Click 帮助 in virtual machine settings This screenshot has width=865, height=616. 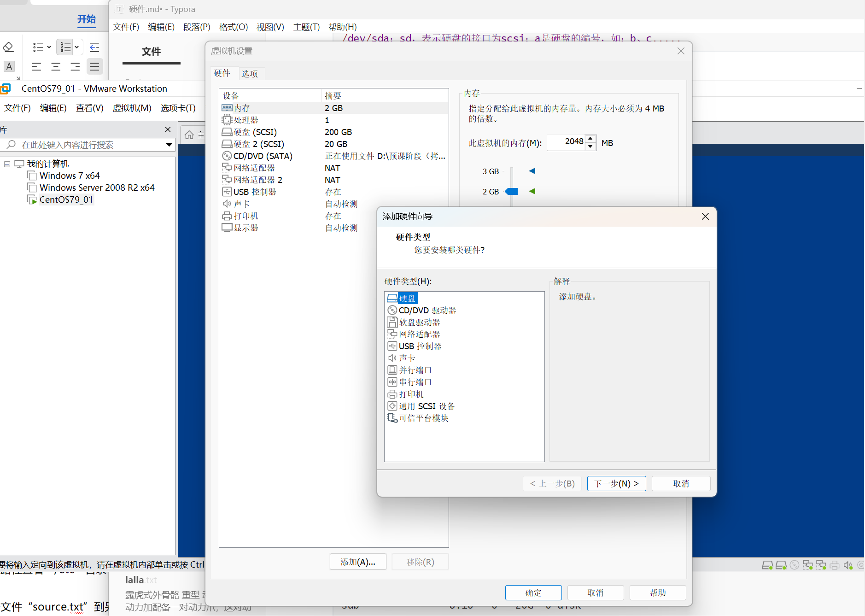[658, 593]
